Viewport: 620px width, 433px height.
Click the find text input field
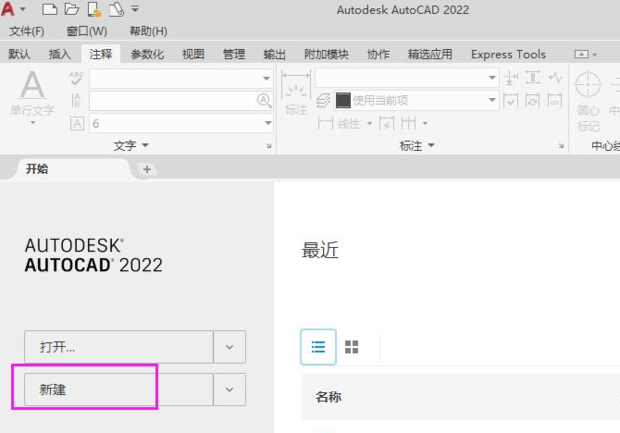point(172,100)
